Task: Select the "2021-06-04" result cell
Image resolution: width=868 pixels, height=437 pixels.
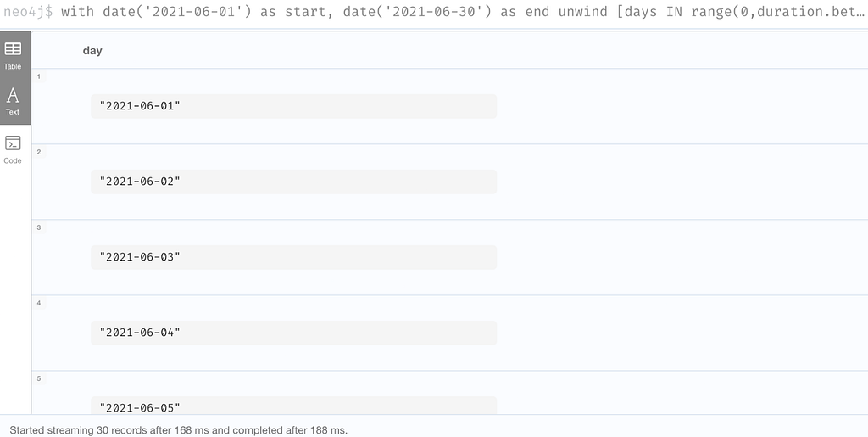Action: click(293, 333)
